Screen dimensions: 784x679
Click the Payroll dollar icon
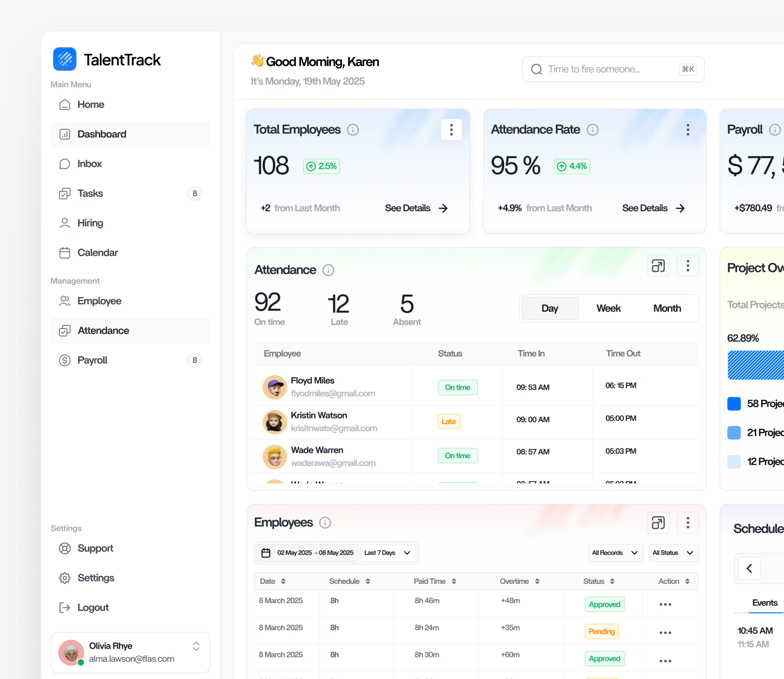pos(65,360)
